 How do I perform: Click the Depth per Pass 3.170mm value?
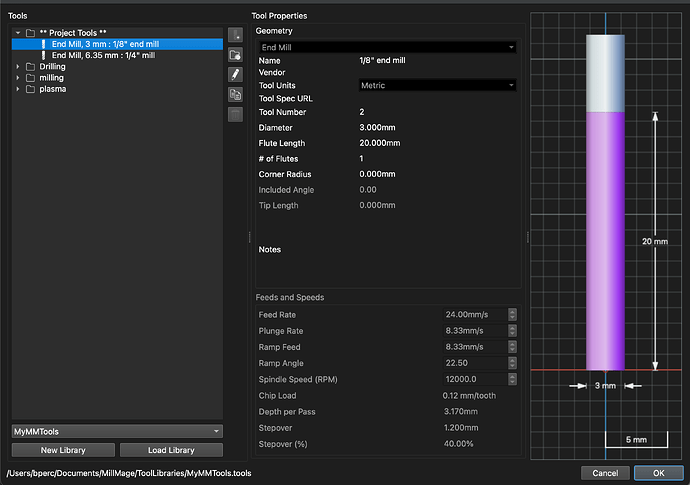[x=461, y=412]
